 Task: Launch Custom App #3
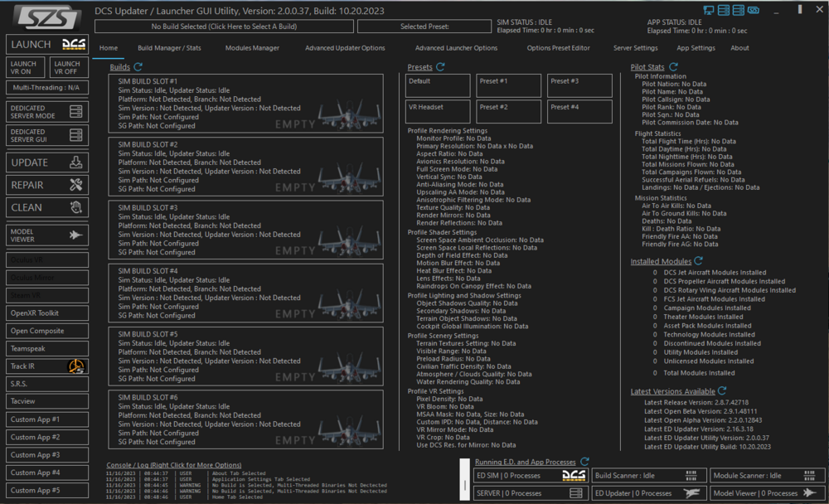(x=47, y=455)
